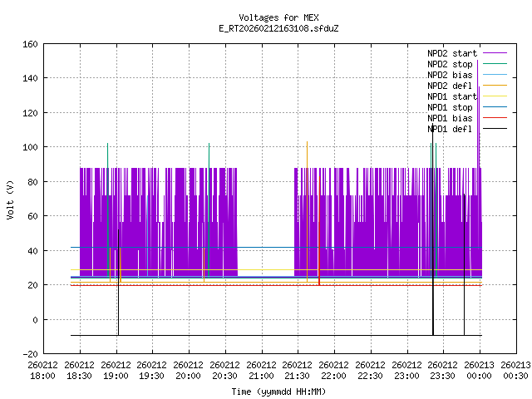Viewport: 532px width, 399px height.
Task: Select the NPD1 stop legend entry
Action: [450, 107]
